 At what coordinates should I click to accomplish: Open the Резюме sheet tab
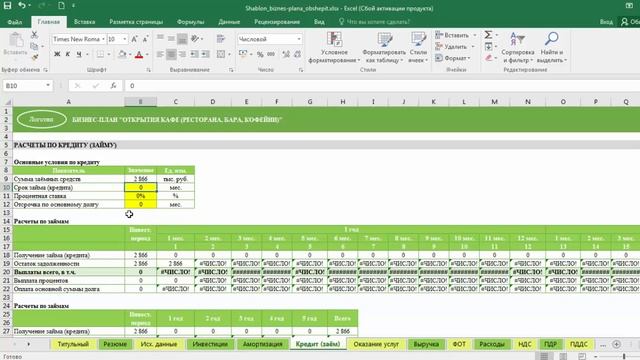pyautogui.click(x=115, y=344)
